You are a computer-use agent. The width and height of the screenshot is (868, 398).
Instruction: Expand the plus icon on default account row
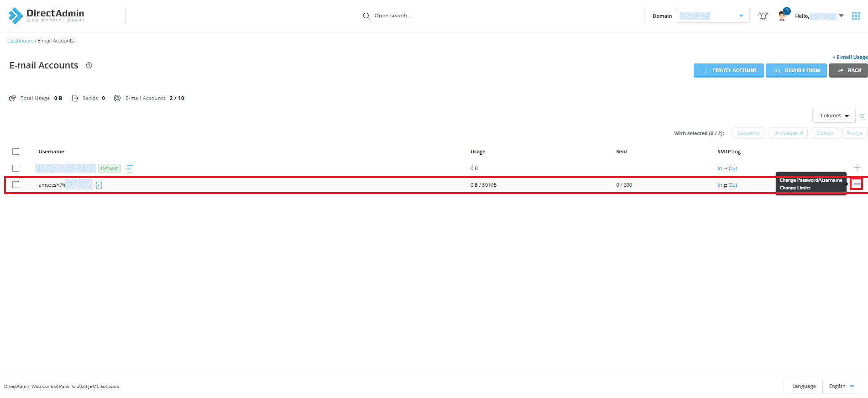857,168
